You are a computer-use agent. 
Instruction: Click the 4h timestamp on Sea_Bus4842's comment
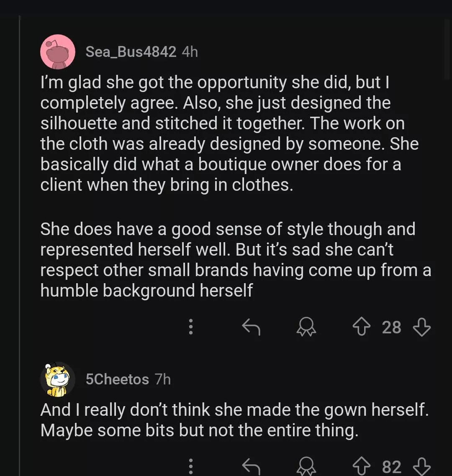click(190, 52)
